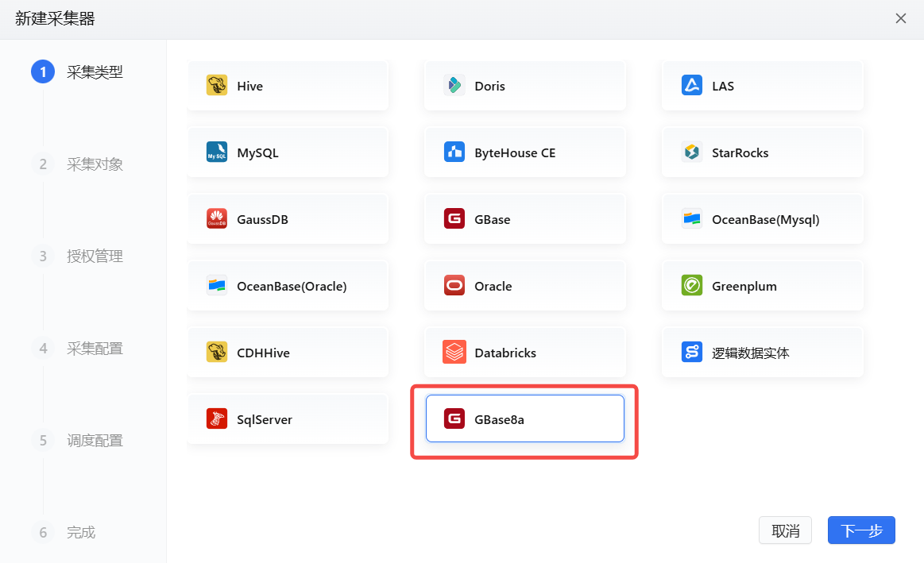Choose Greenplum label text
The width and height of the screenshot is (924, 563).
[x=744, y=286]
